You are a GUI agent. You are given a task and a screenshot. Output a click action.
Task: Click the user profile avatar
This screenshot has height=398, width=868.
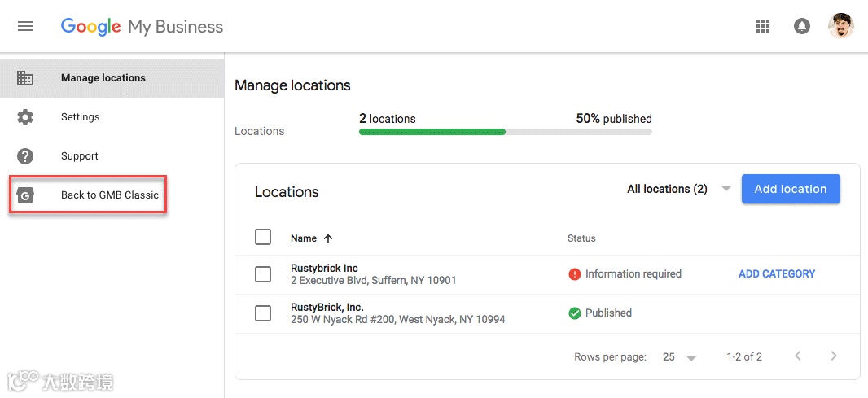point(841,26)
